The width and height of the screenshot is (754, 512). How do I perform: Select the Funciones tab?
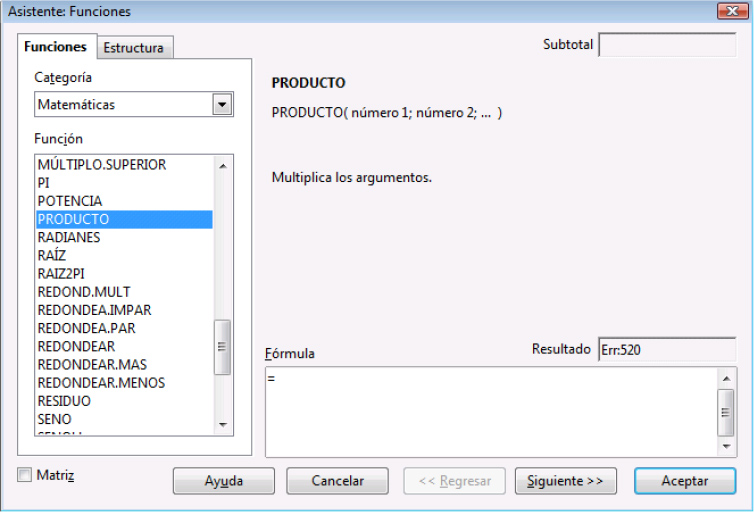click(x=55, y=47)
